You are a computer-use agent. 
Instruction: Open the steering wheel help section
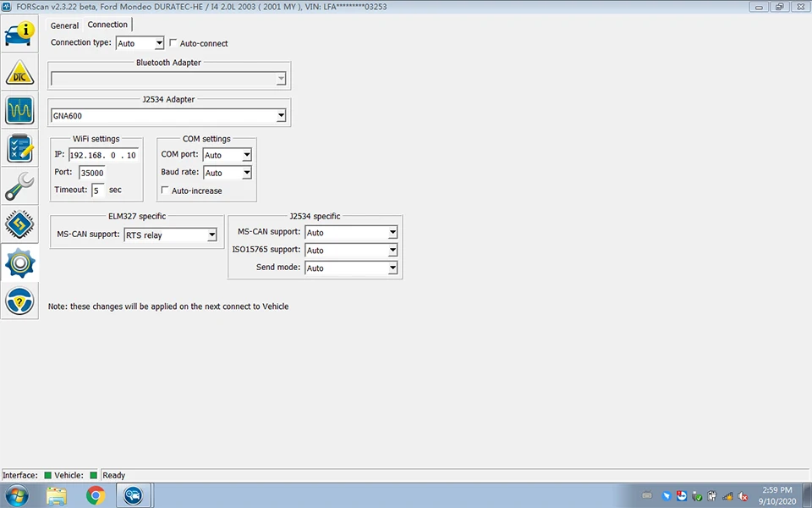point(19,301)
